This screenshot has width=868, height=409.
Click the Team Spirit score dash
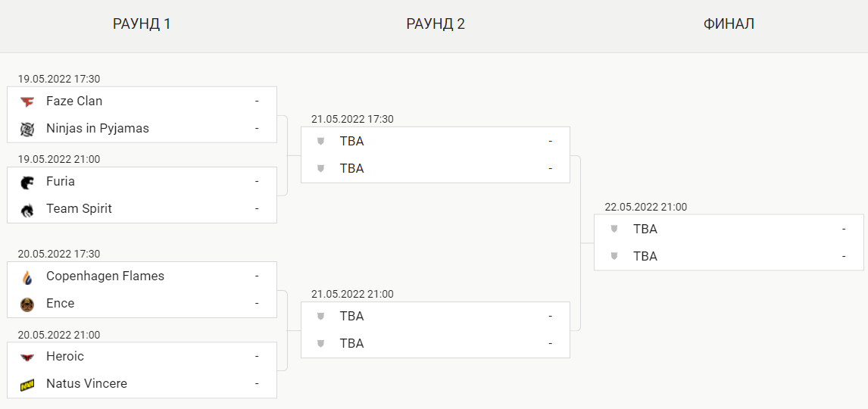[257, 209]
